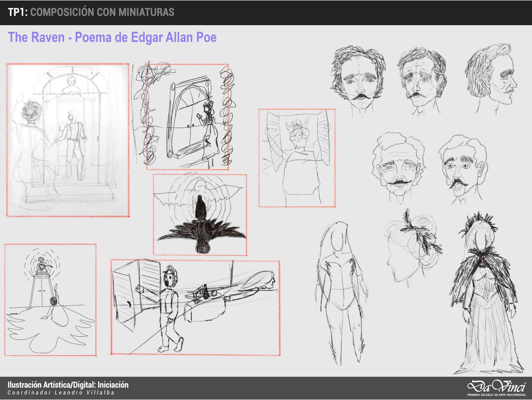Click the Da Vinci school logo

(x=496, y=386)
